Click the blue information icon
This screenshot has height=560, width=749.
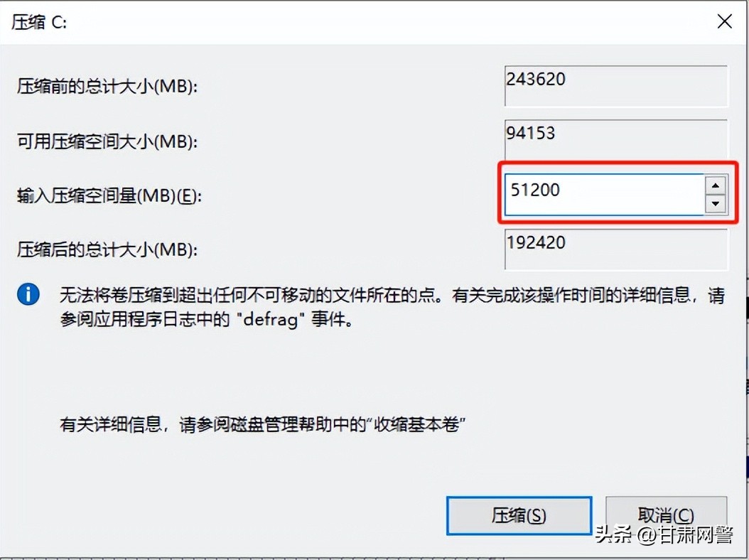pyautogui.click(x=28, y=294)
